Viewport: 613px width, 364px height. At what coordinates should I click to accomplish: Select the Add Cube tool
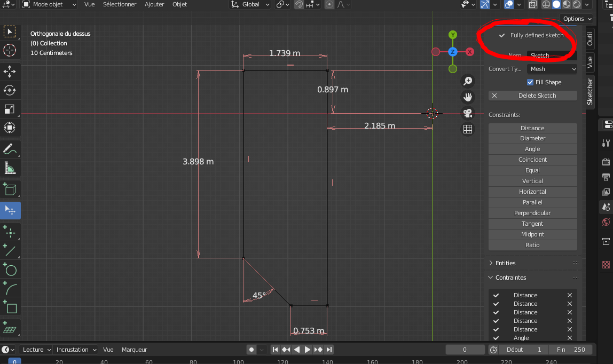[10, 189]
